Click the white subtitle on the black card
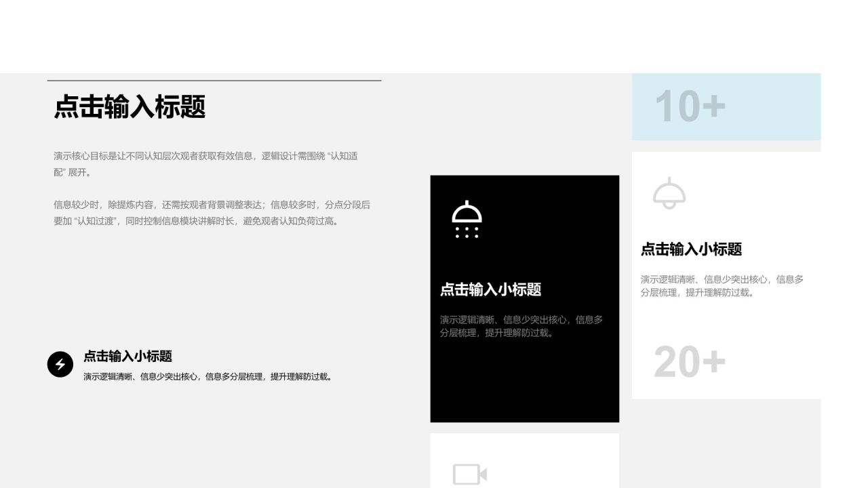 click(x=490, y=289)
